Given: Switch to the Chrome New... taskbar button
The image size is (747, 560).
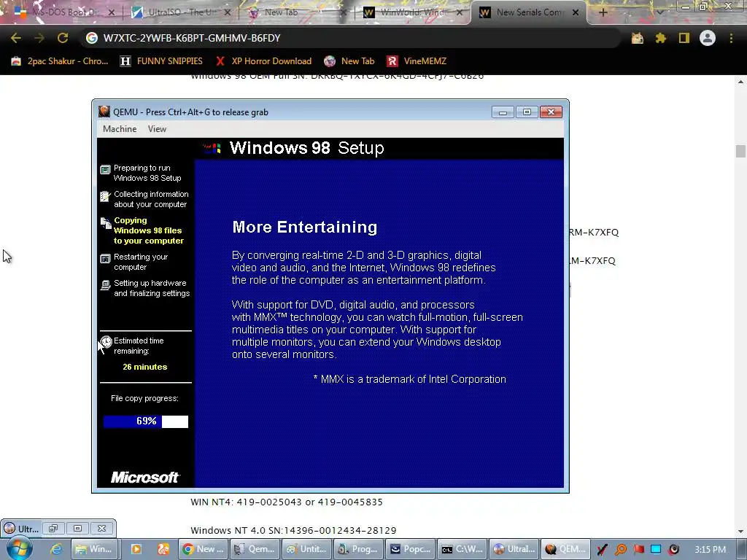Looking at the screenshot, I should coord(203,549).
